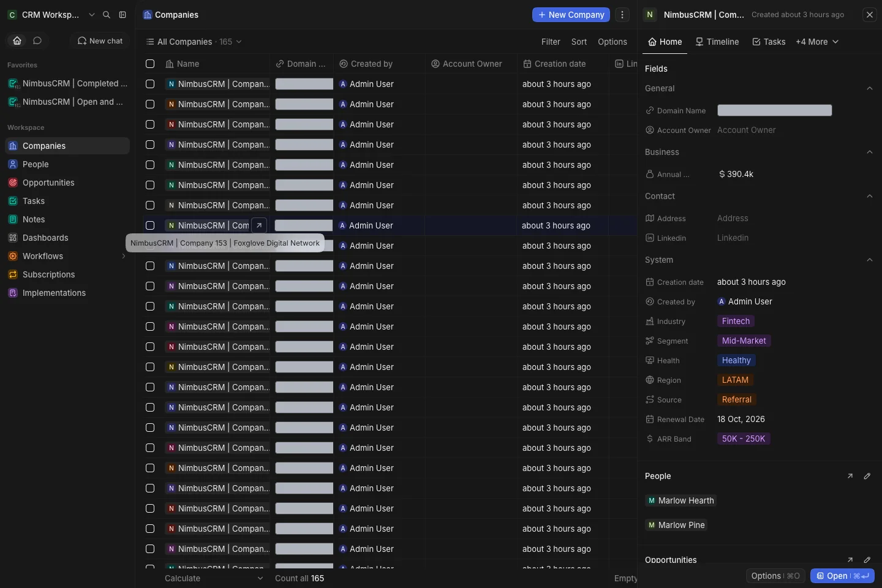Screen dimensions: 882x588
Task: Click the Companies header icon title
Action: 171,15
